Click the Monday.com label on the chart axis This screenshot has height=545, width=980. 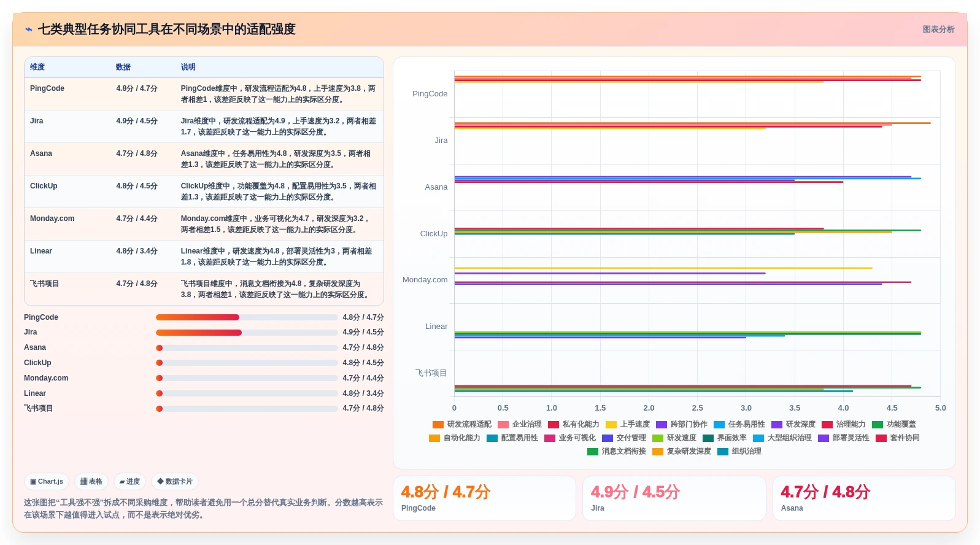click(425, 280)
